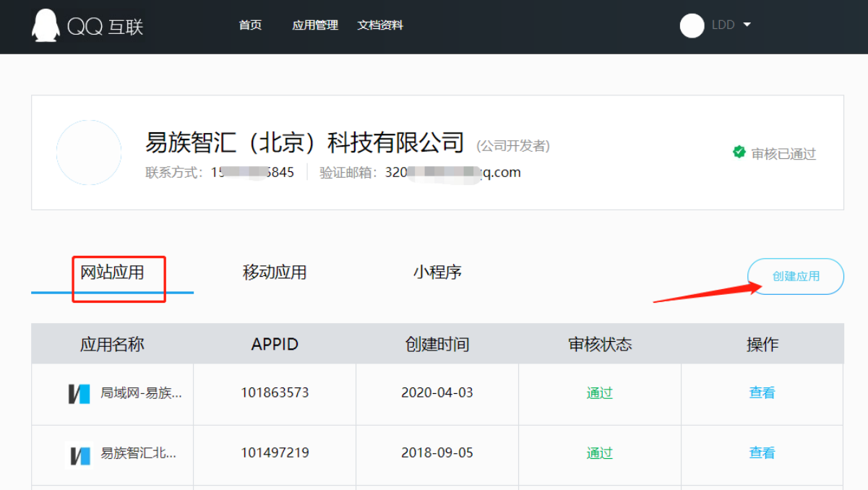Click the QQ penguin logo icon
The image size is (868, 490).
pos(46,25)
